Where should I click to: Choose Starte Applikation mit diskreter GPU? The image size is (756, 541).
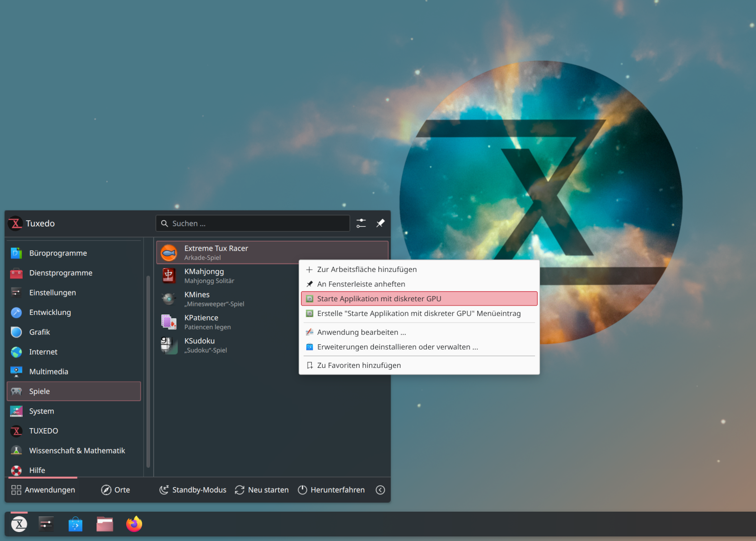[x=419, y=299]
